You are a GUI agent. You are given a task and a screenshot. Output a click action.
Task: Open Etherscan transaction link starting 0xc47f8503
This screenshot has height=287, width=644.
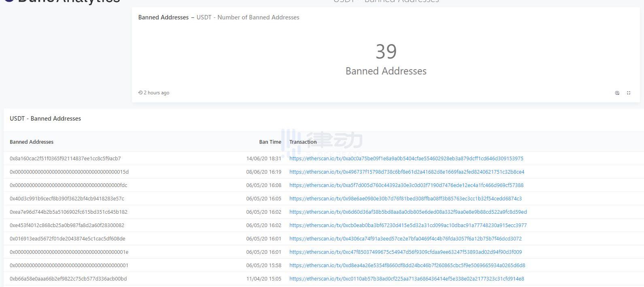405,252
